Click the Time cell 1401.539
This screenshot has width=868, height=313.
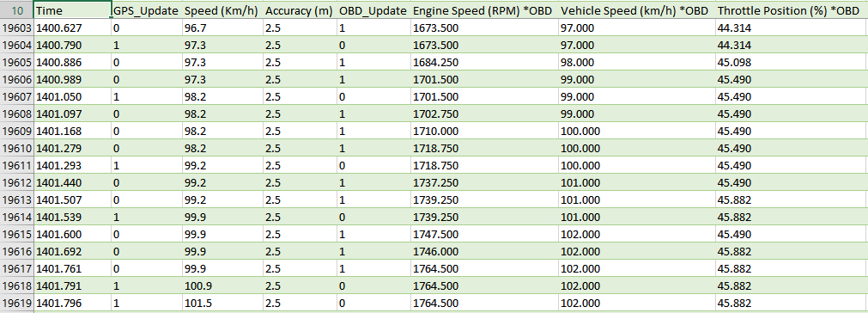(72, 218)
